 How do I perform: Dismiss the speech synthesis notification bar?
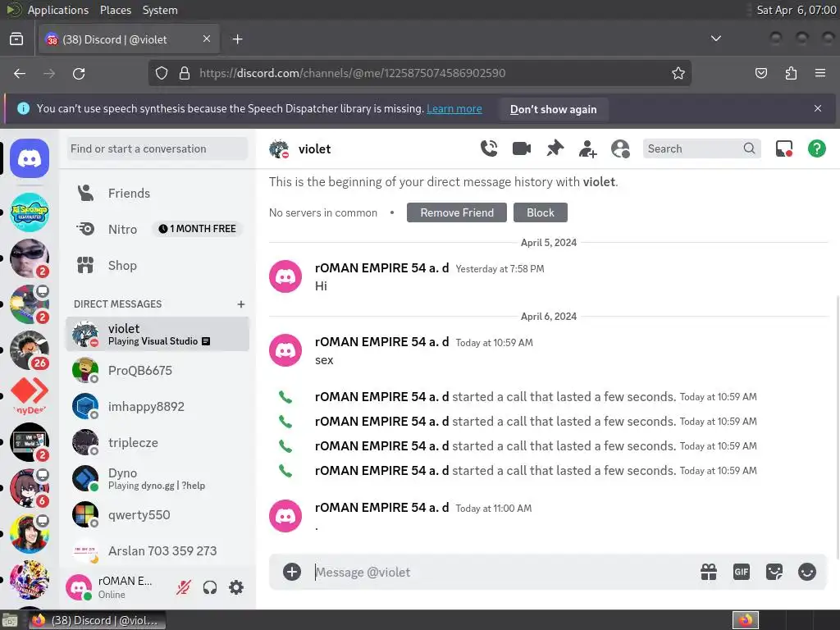coord(818,108)
